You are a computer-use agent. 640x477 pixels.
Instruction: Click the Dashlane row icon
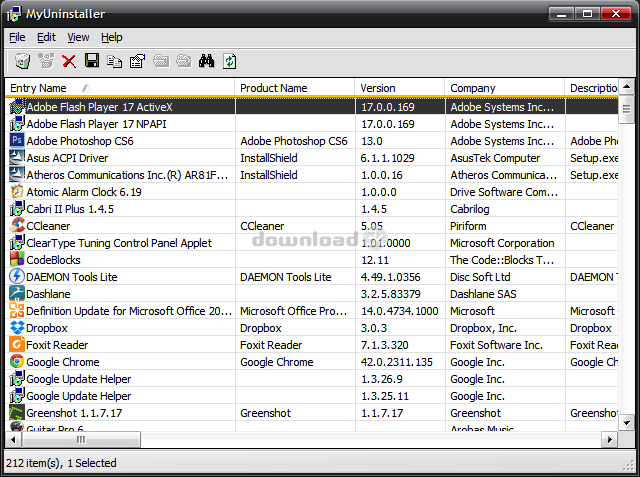coord(17,293)
